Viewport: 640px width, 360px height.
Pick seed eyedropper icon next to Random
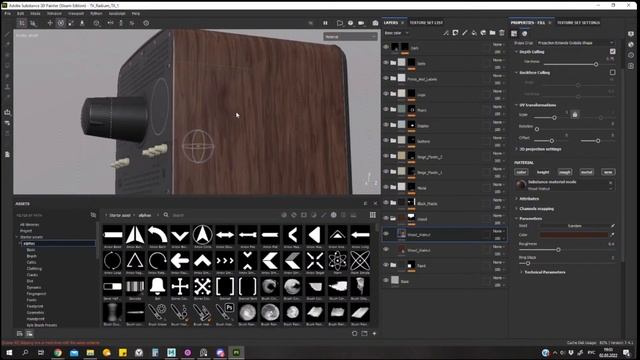(x=612, y=226)
